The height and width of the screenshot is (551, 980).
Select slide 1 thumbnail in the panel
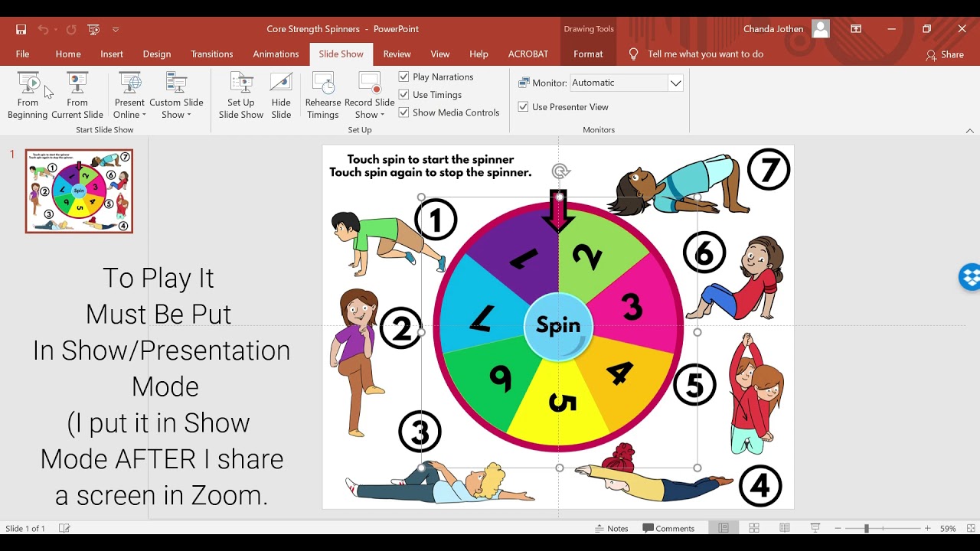click(79, 191)
